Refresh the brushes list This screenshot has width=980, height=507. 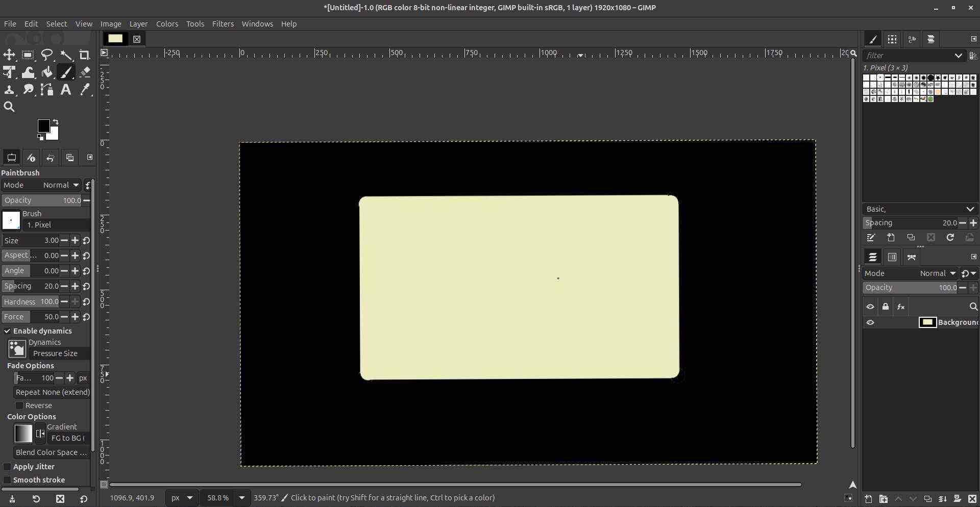[x=950, y=238]
